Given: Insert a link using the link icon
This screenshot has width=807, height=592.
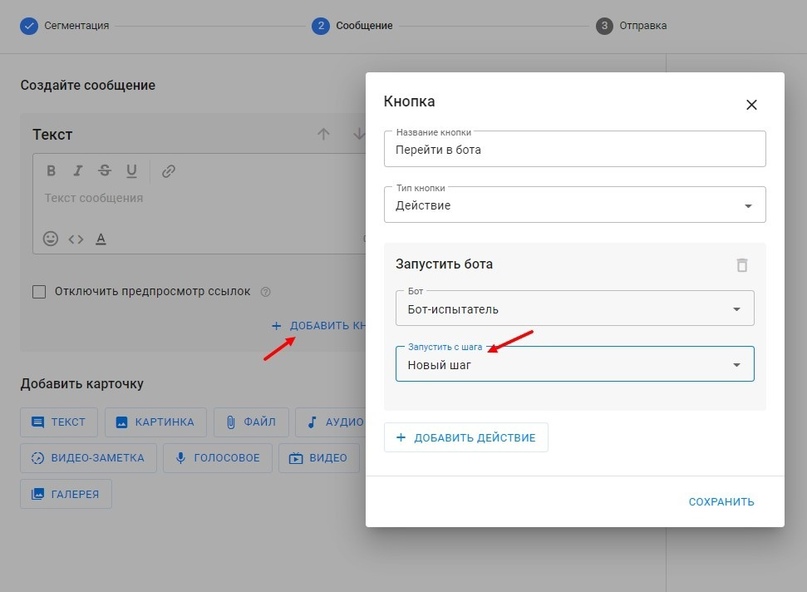Looking at the screenshot, I should coord(168,171).
